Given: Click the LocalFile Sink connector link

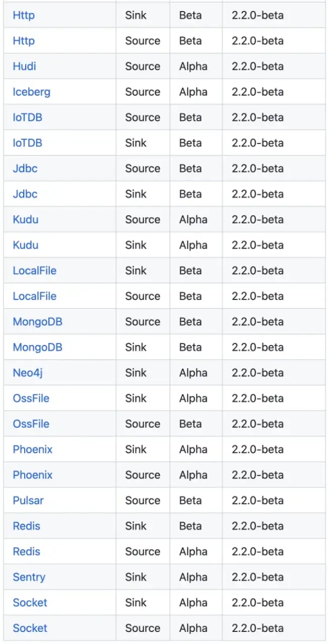Looking at the screenshot, I should (x=34, y=271).
